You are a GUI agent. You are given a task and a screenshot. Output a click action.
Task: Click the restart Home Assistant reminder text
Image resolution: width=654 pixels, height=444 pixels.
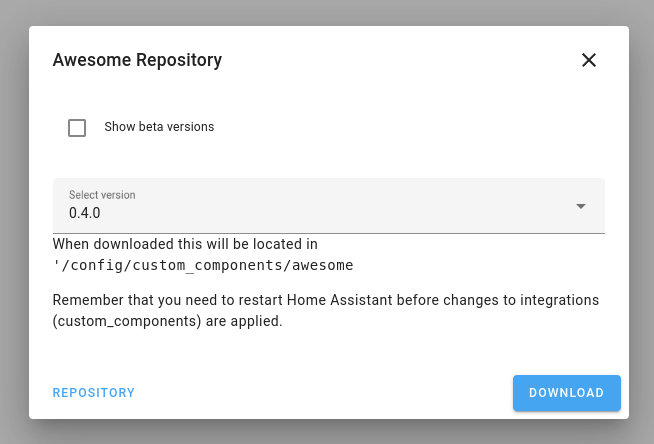[325, 300]
